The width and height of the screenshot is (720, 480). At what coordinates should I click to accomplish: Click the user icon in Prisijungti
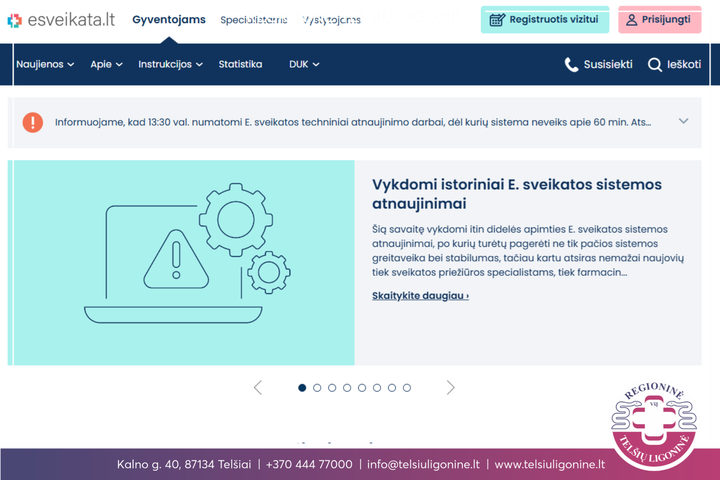(632, 20)
